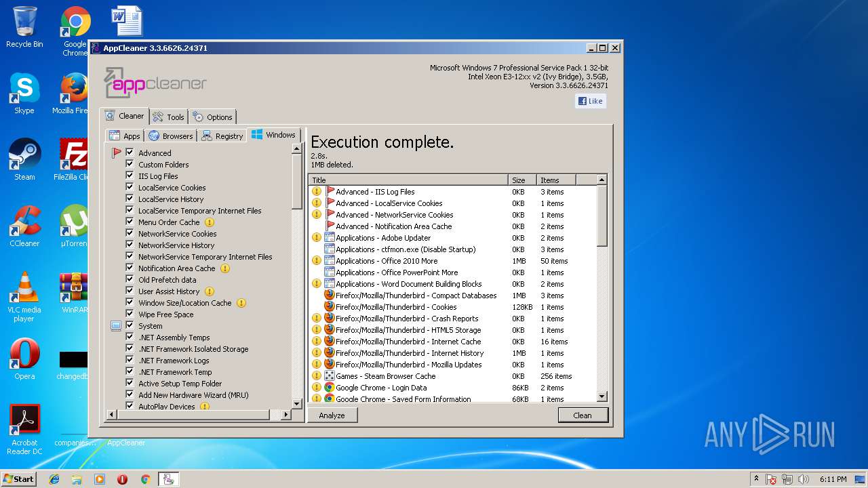Toggle Old Prefetch data checkbox
Screen dimensions: 868x488
pyautogui.click(x=130, y=279)
